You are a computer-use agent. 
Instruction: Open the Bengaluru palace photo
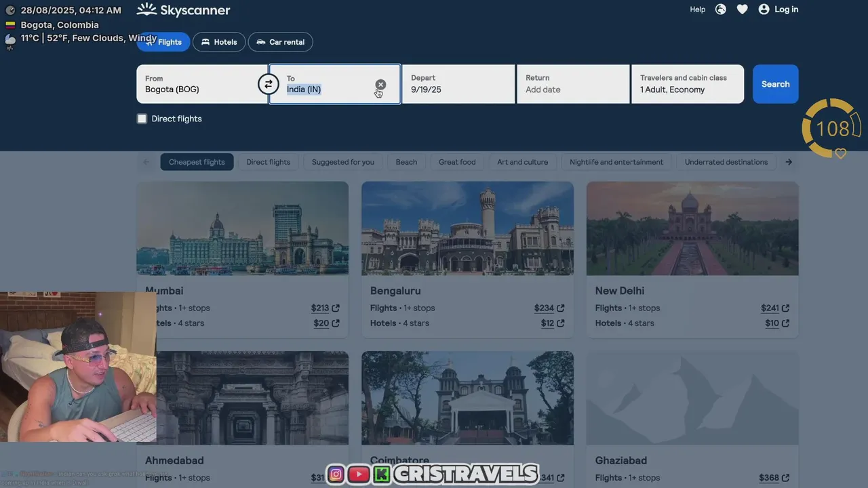[467, 228]
